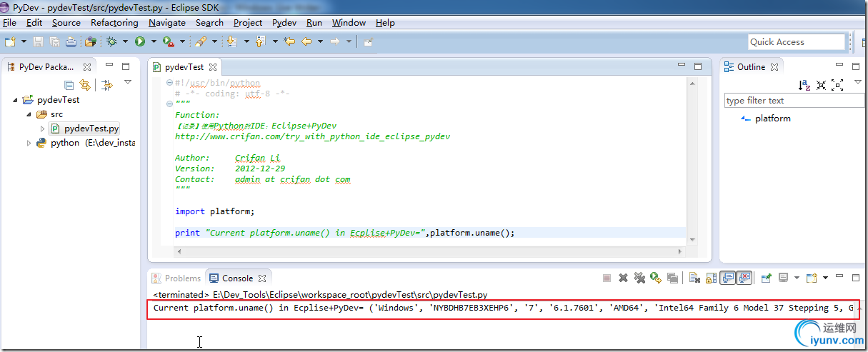Image resolution: width=868 pixels, height=352 pixels.
Task: Click the New file wizard toolbar icon
Action: pos(9,41)
